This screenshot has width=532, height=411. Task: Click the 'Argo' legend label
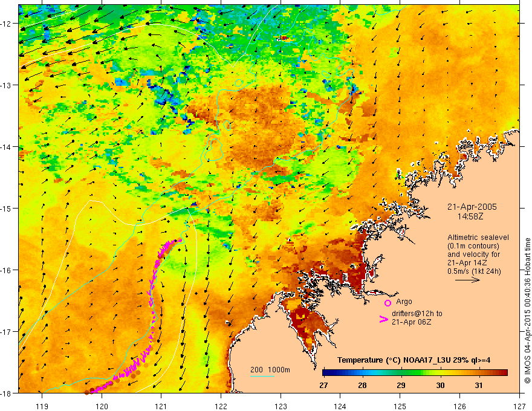(x=404, y=302)
